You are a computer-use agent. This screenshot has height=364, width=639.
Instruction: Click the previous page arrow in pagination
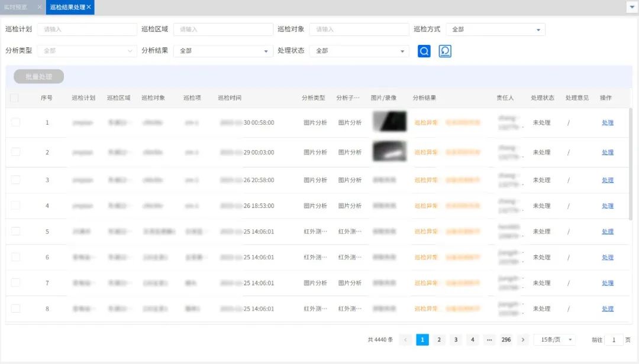[x=405, y=340]
